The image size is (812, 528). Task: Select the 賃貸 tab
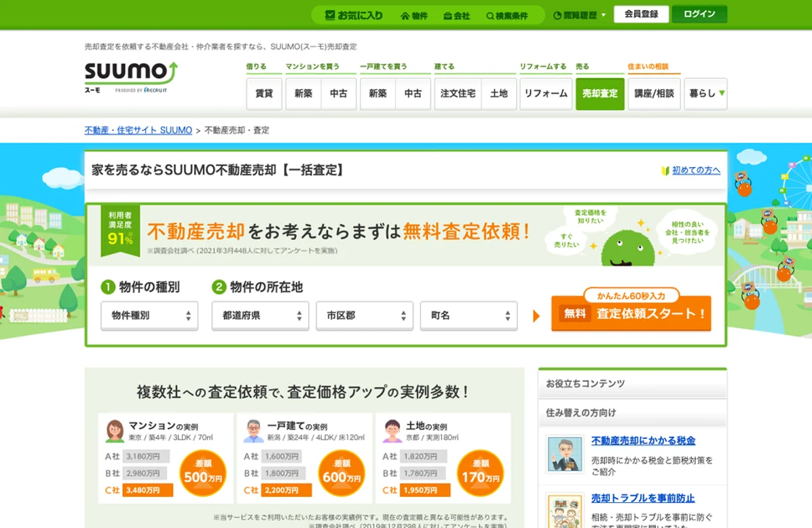[x=264, y=94]
